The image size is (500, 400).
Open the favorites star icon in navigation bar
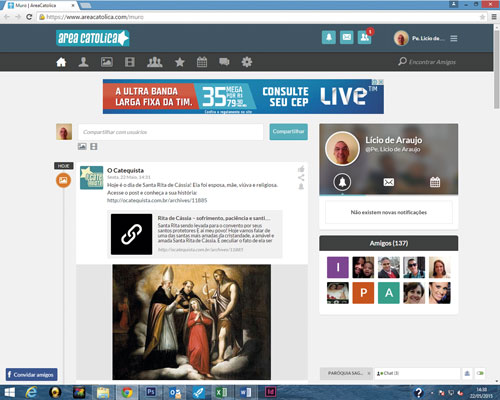180,62
